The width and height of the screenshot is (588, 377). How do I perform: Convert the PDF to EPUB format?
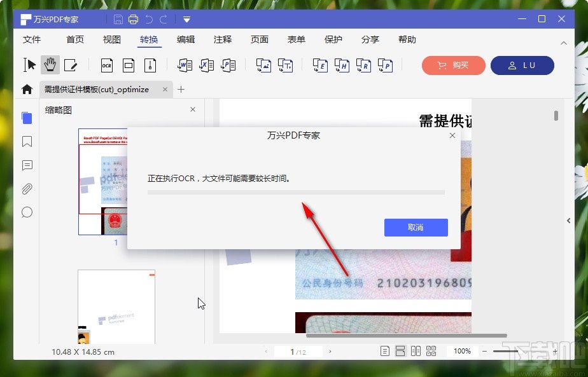tap(319, 65)
